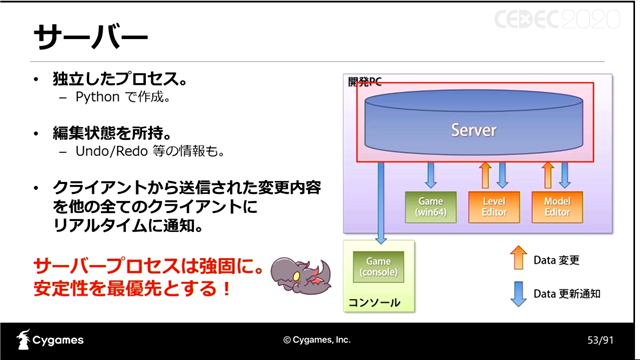
Task: Click the CEDEC 2020 watermark logo
Action: pyautogui.click(x=557, y=19)
